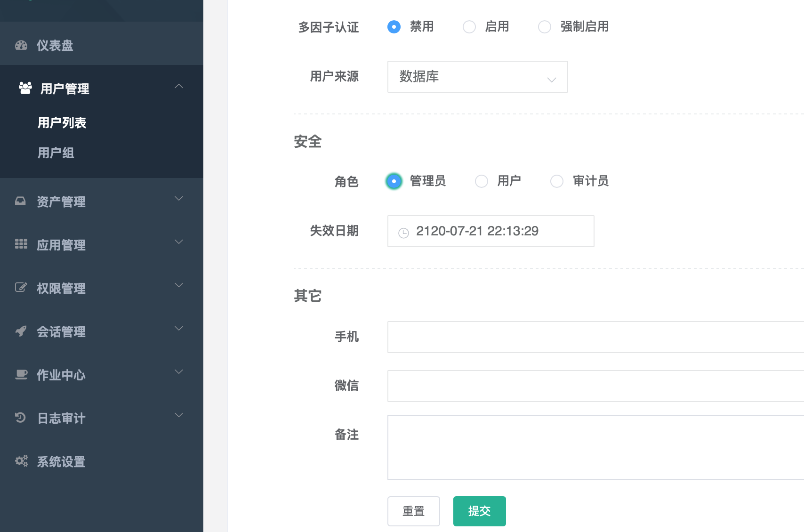804x532 pixels.
Task: Select 禁用 for 多因子认证
Action: point(394,27)
